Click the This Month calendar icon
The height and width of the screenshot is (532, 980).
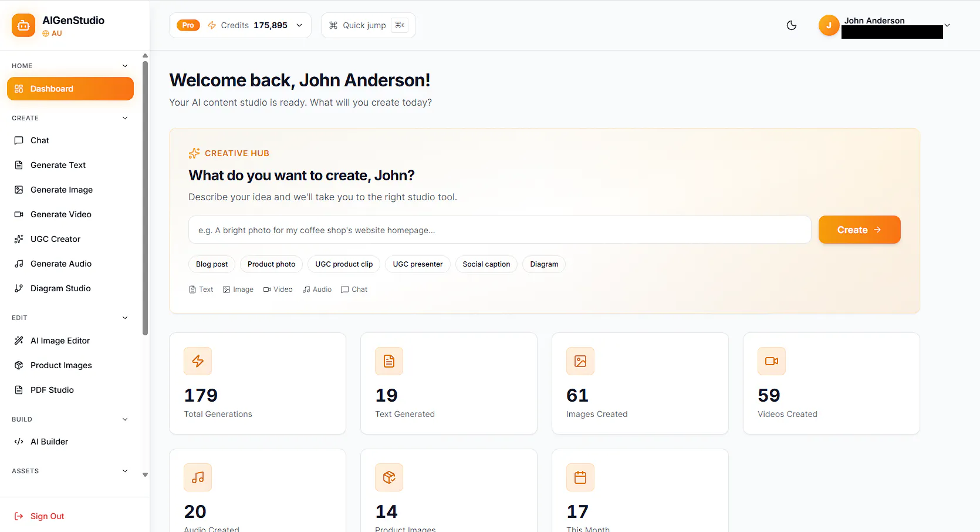pyautogui.click(x=580, y=477)
